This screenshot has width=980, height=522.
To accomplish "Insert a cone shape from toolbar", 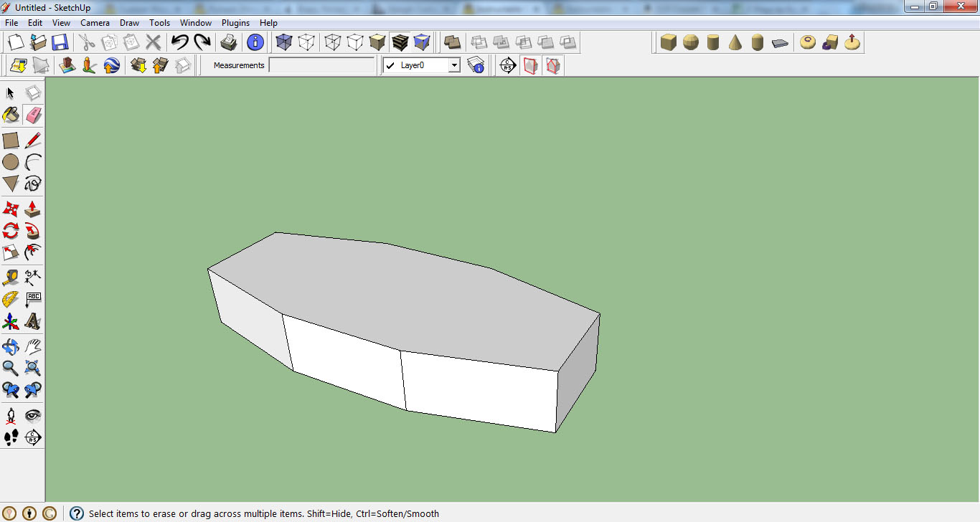I will coord(735,42).
